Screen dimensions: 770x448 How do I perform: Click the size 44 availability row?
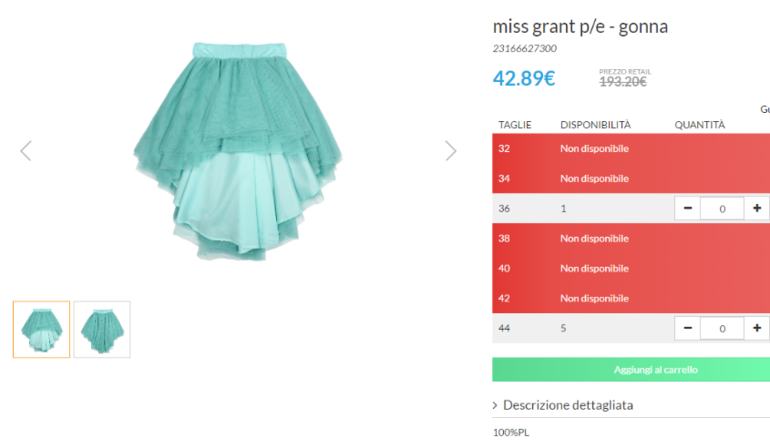coord(631,328)
